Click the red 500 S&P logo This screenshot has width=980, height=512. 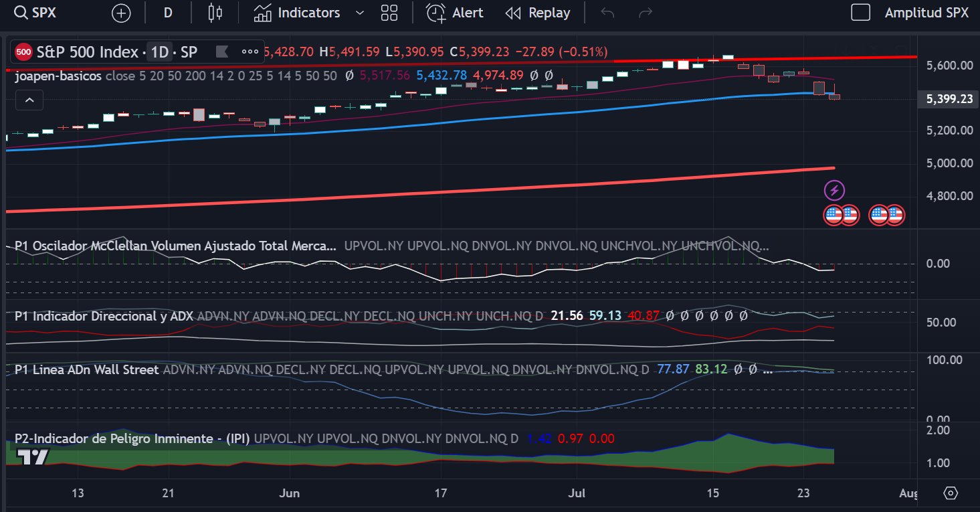(23, 52)
